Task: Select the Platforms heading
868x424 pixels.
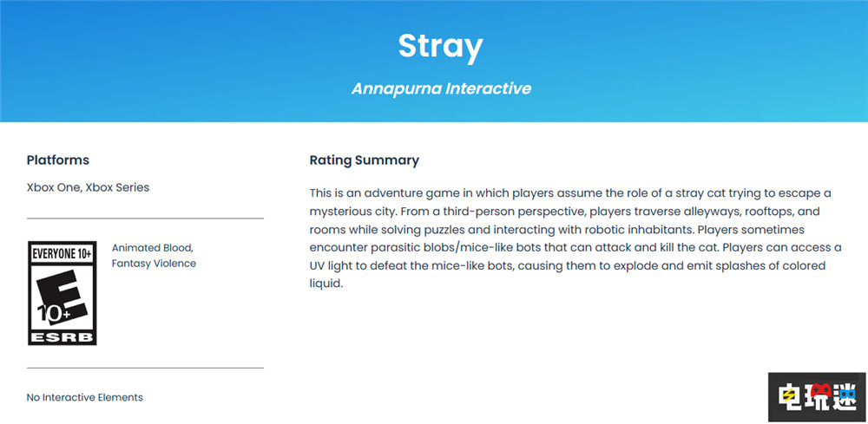Action: (58, 160)
